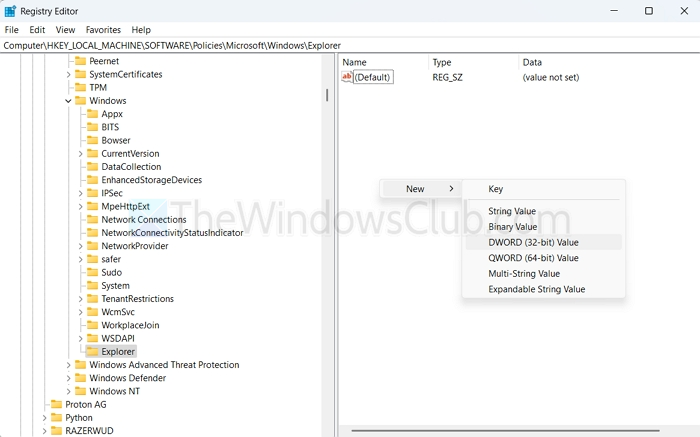The height and width of the screenshot is (437, 700).
Task: Open the View menu
Action: [65, 29]
